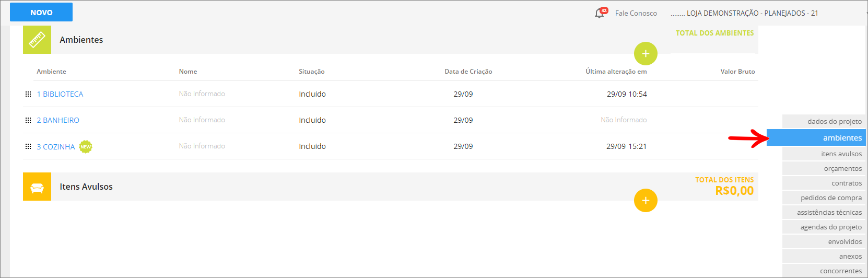This screenshot has height=278, width=868.
Task: Open the notifications bell icon
Action: tap(600, 13)
